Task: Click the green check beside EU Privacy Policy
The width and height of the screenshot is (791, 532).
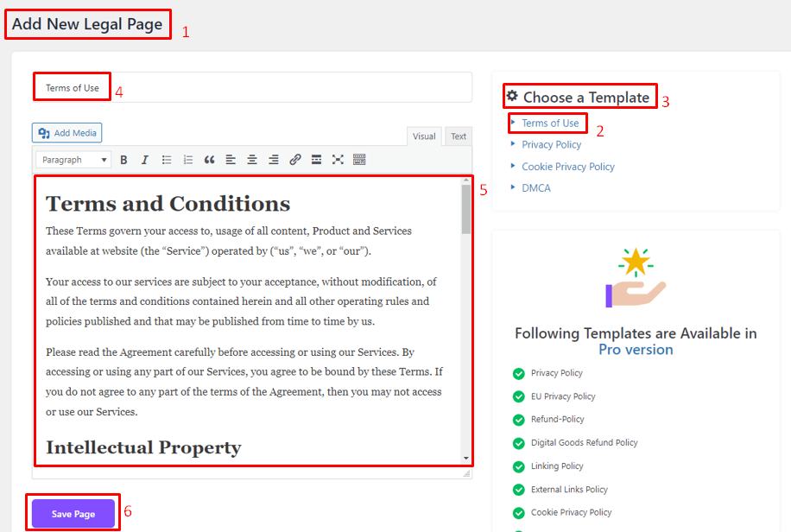Action: [x=519, y=396]
